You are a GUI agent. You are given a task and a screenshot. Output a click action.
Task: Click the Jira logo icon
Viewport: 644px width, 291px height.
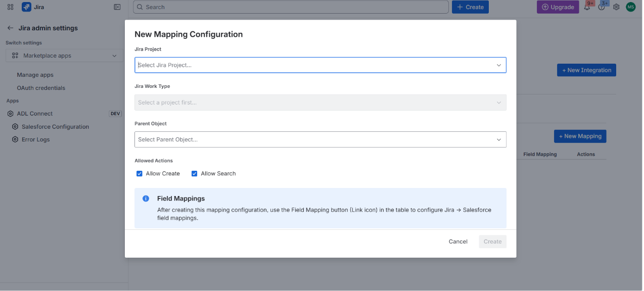[26, 7]
